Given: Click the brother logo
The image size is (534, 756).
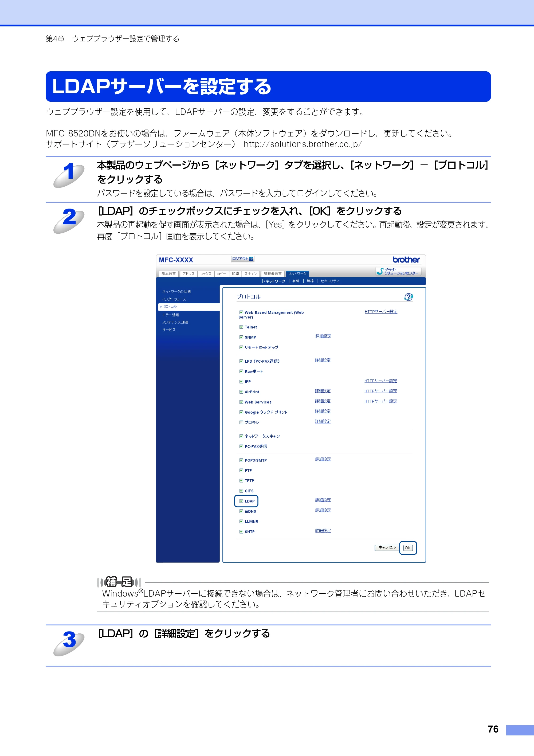Looking at the screenshot, I should [406, 260].
